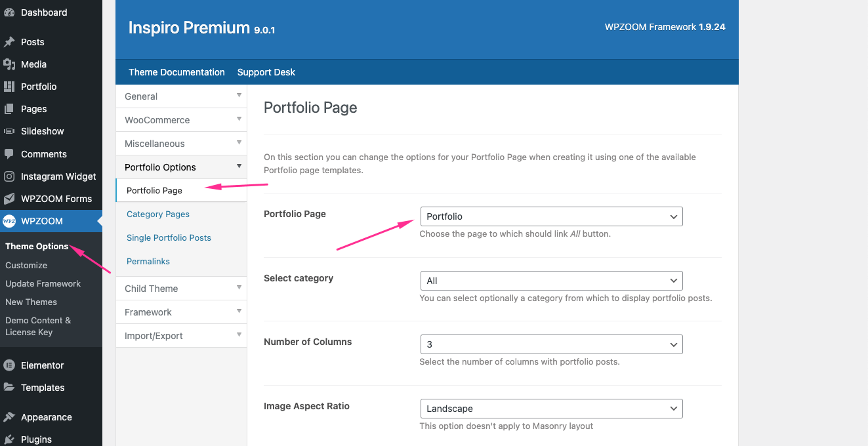Click the Instagram Widget icon

click(x=9, y=176)
